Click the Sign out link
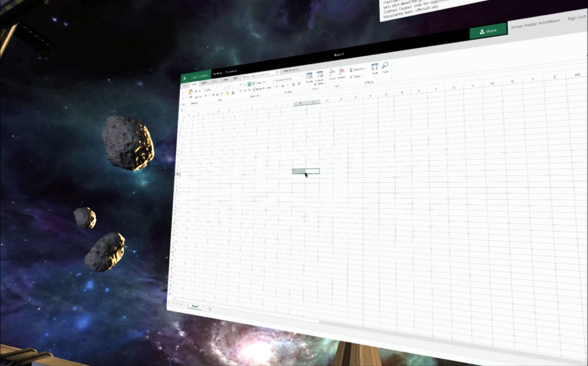 point(576,18)
